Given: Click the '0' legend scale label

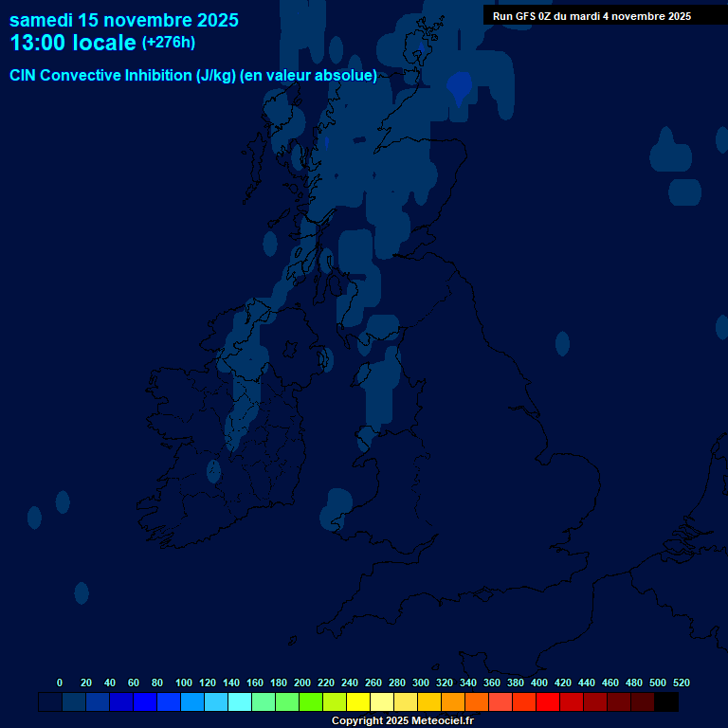Looking at the screenshot, I should click(x=60, y=682).
